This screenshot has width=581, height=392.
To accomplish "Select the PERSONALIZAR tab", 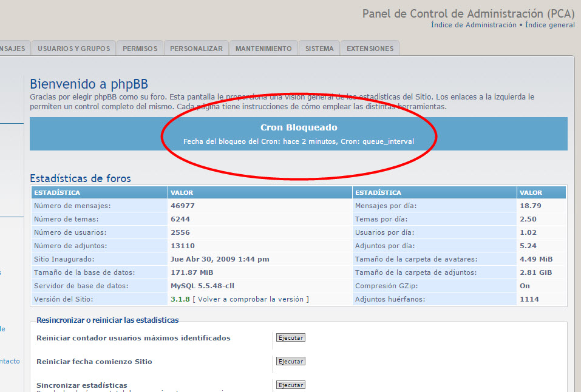I will [196, 49].
